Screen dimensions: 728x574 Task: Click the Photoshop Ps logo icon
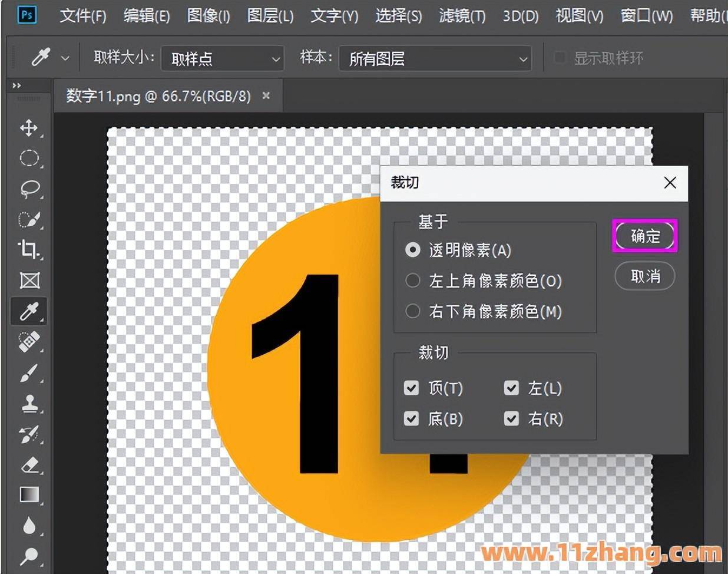click(x=27, y=15)
